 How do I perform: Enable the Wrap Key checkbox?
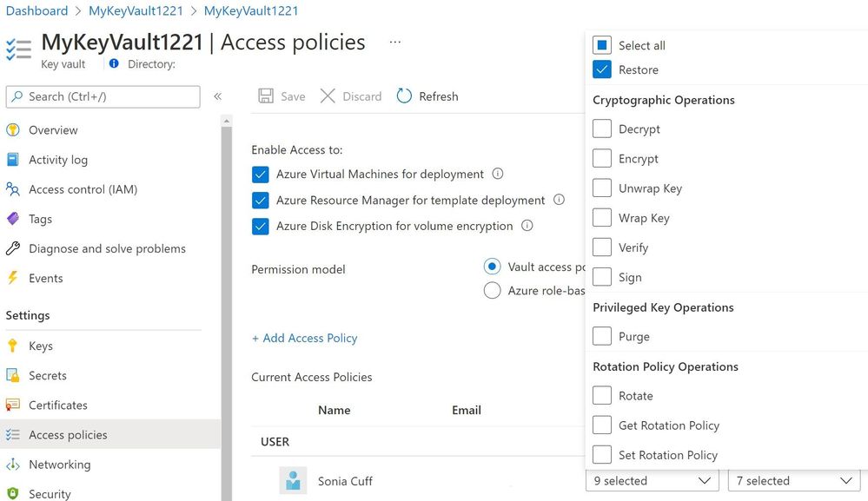(x=602, y=218)
